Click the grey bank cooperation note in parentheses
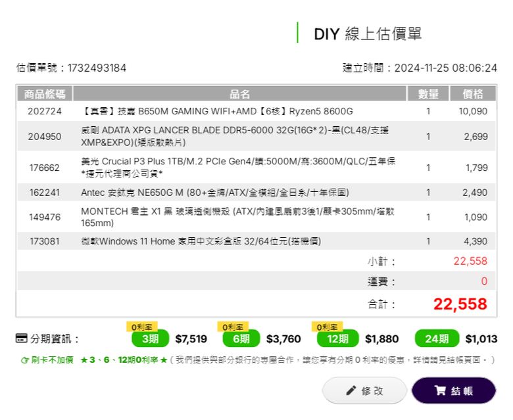Screen dimensions: 513x420 pyautogui.click(x=332, y=360)
